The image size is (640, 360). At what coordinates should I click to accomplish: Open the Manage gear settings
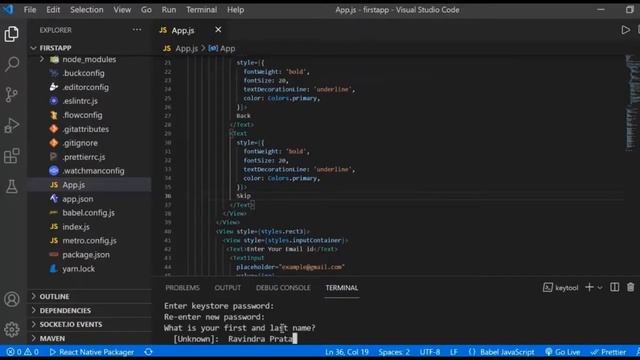(x=11, y=329)
